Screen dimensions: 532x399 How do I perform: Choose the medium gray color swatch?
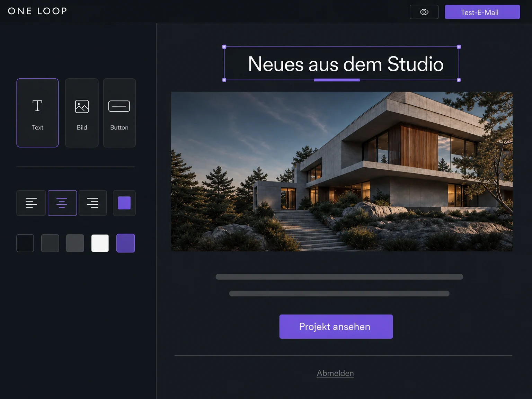75,243
